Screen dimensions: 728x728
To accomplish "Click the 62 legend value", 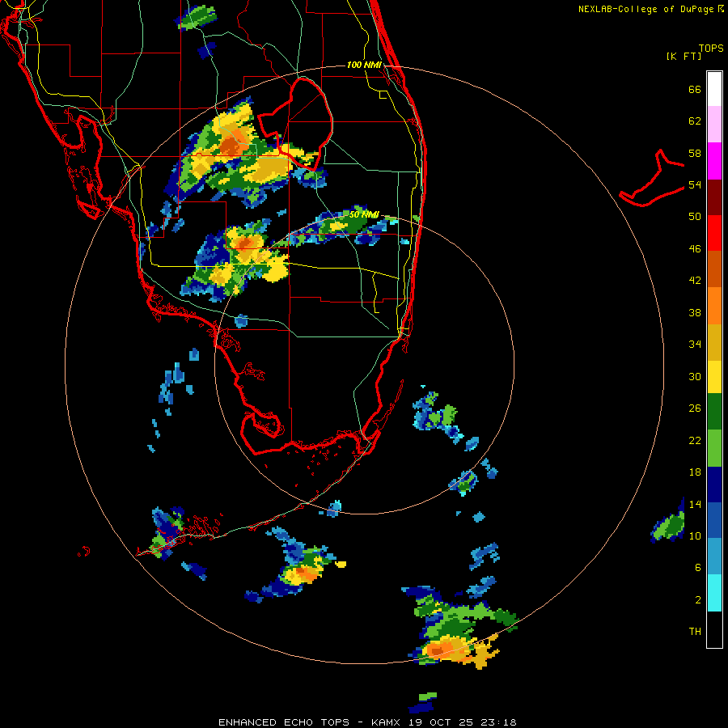I will 695,121.
